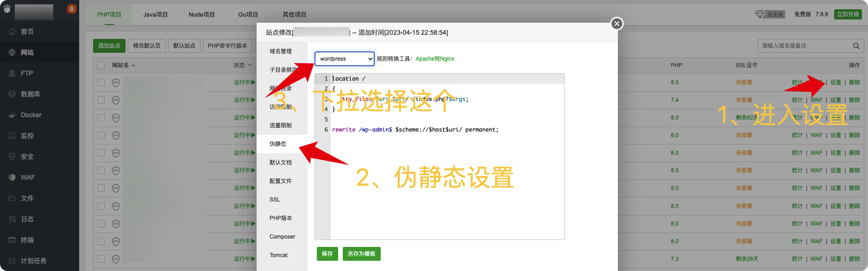
Task: Click 运行中 play status in PHP 7.4 row
Action: [x=245, y=100]
